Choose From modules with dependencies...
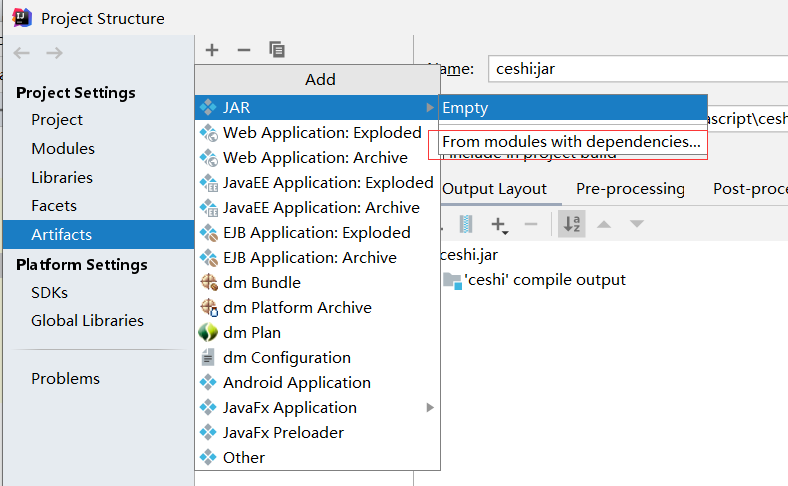The height and width of the screenshot is (486, 788). [x=571, y=142]
